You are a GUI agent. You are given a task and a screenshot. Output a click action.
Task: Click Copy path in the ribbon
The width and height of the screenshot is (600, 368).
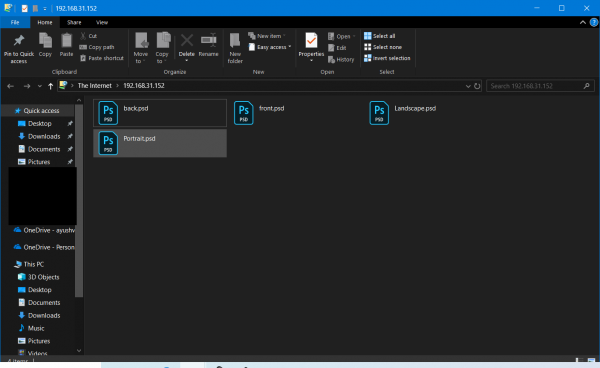click(x=97, y=47)
